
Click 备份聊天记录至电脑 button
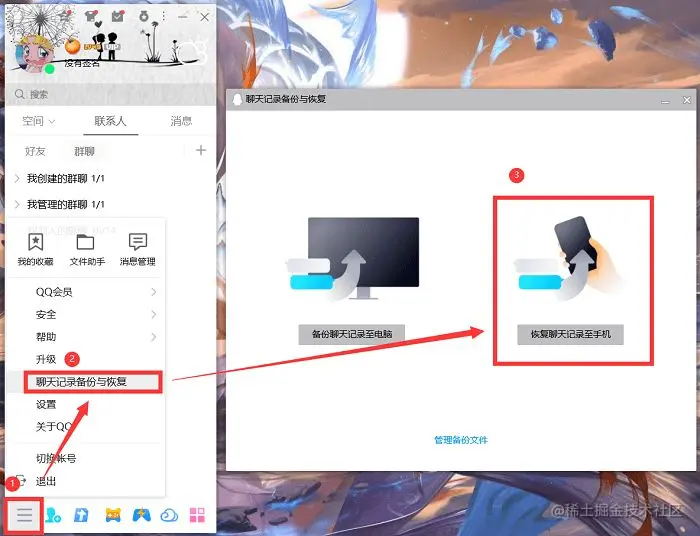[x=352, y=334]
